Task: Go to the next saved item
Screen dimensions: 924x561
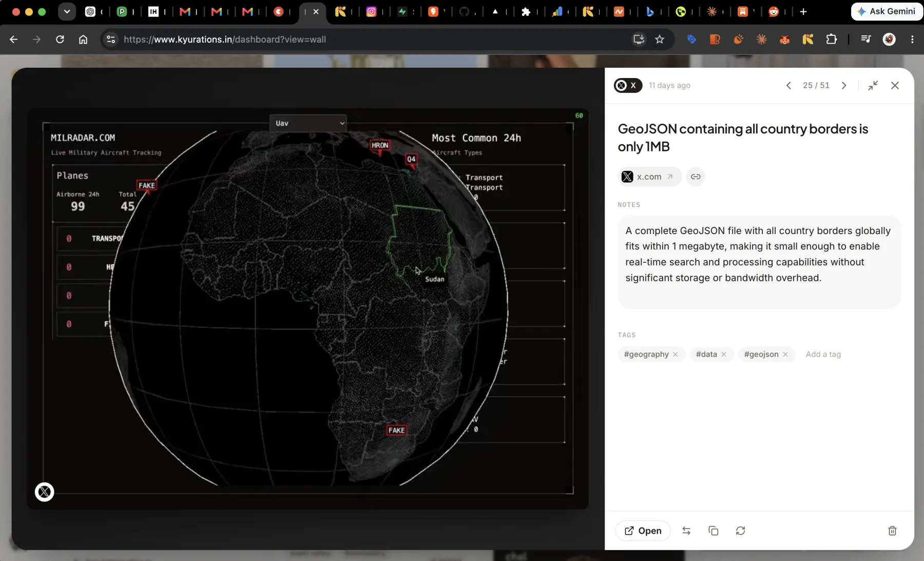Action: point(844,86)
